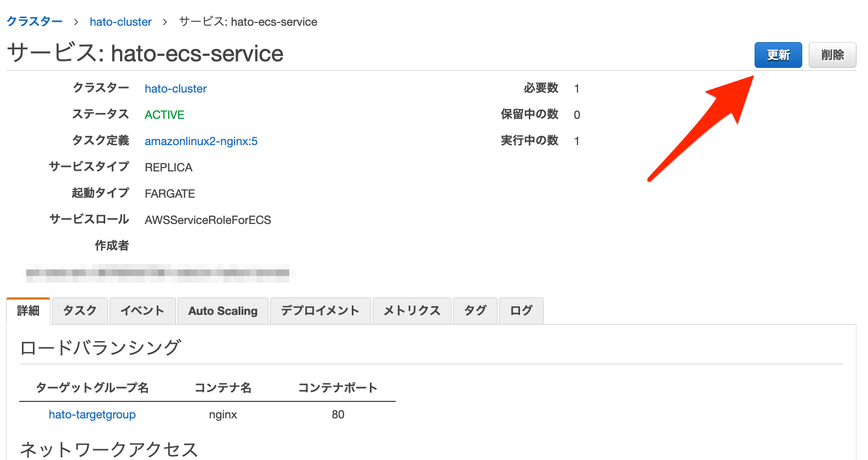
Task: Click the AWSServiceRoleForECS value
Action: [x=208, y=220]
